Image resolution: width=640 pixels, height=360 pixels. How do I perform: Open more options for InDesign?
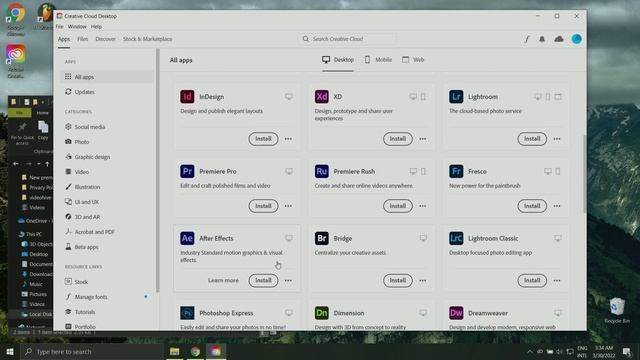pyautogui.click(x=288, y=139)
